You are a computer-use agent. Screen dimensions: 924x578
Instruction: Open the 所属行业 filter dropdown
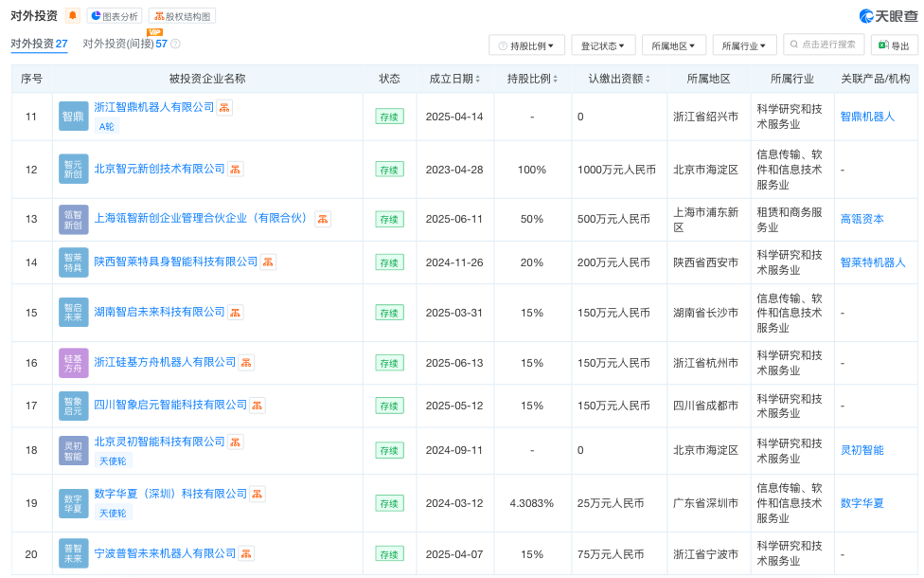click(743, 45)
